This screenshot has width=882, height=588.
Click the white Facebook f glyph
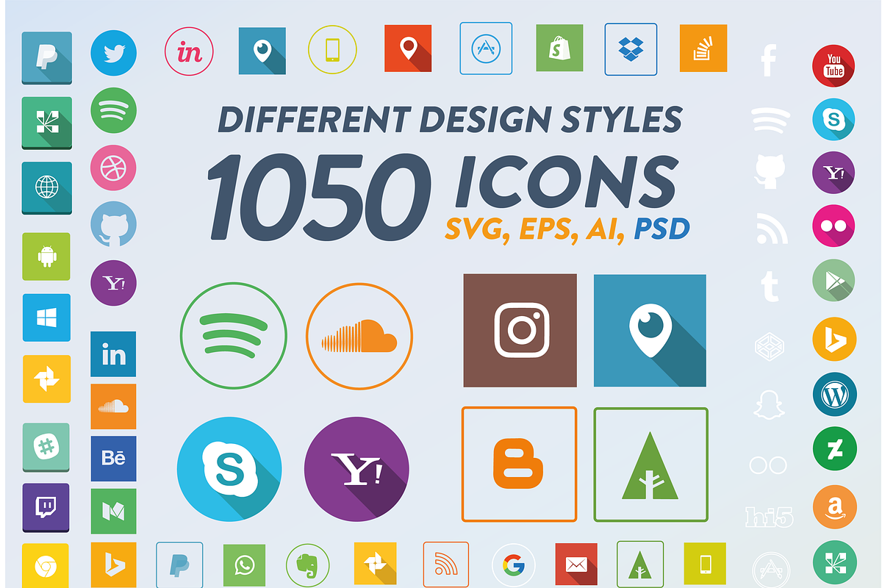769,61
